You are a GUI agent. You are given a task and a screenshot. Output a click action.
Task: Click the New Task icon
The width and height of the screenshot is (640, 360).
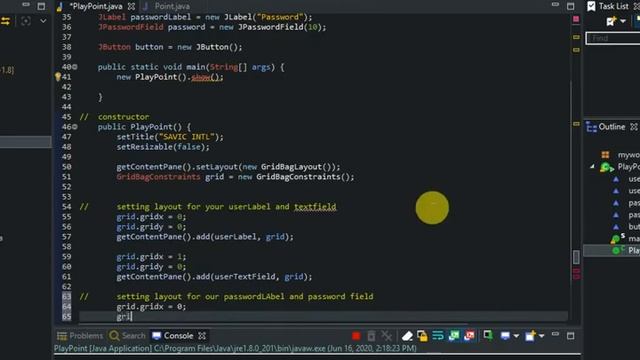point(611,21)
